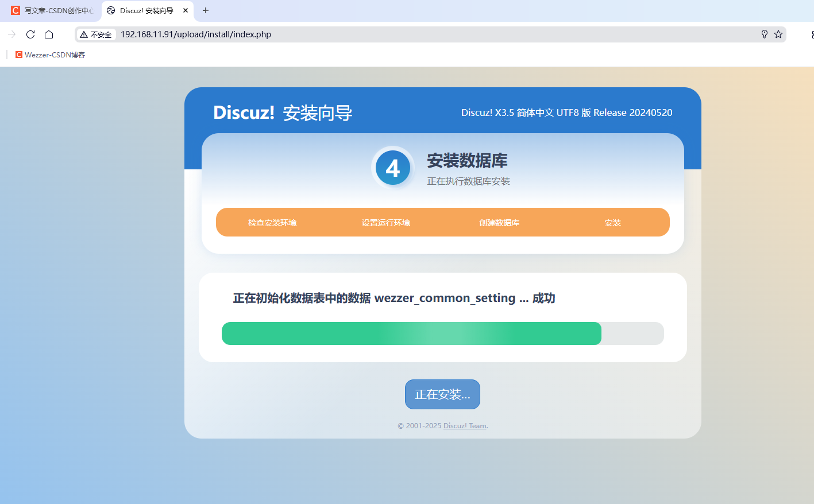The image size is (814, 504).
Task: Click the CSDN favicon on first tab
Action: pos(16,10)
